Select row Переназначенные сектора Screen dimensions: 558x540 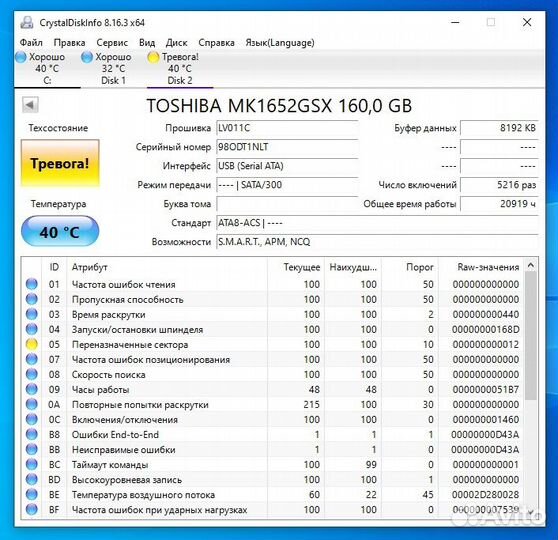tap(273, 344)
